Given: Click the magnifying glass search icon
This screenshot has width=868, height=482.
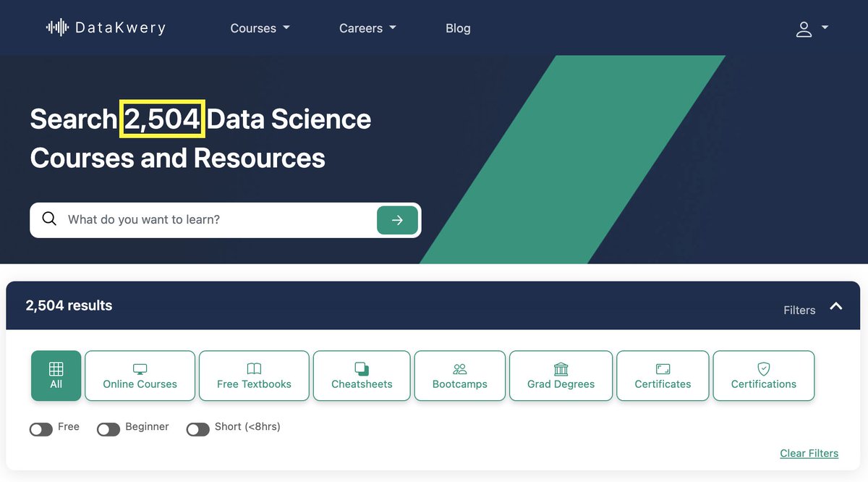Looking at the screenshot, I should (49, 219).
